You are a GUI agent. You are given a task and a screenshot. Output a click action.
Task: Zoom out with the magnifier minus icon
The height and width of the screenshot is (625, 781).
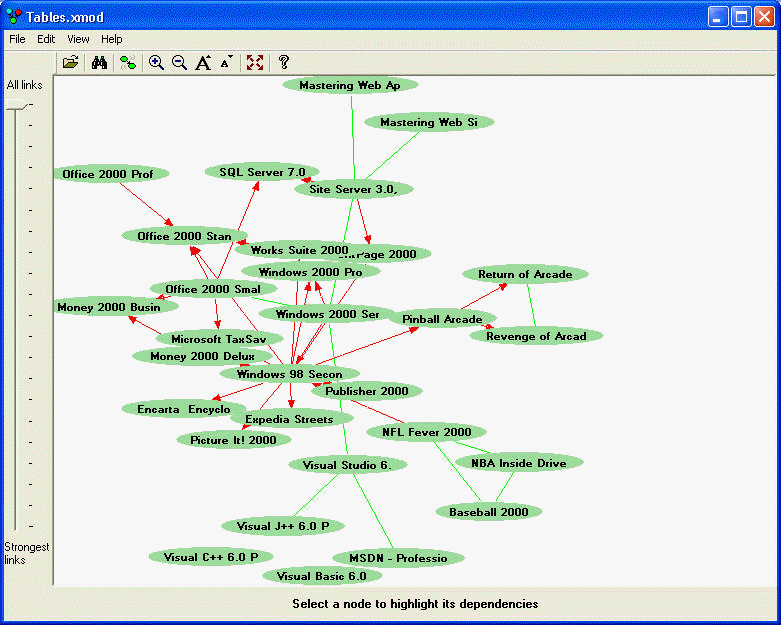pyautogui.click(x=179, y=62)
